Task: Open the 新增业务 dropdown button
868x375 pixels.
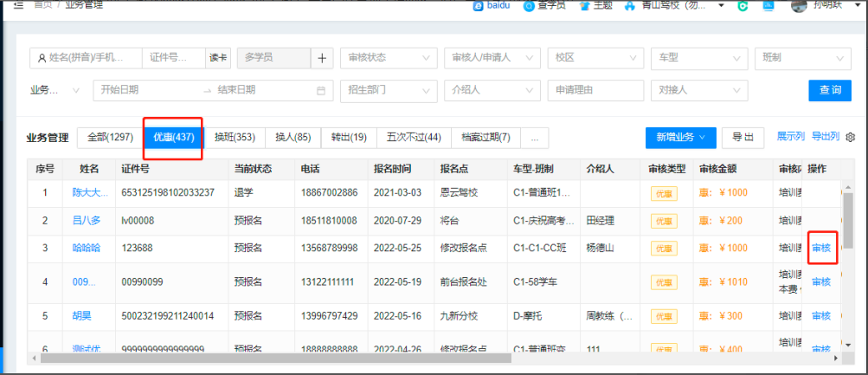Action: [681, 138]
